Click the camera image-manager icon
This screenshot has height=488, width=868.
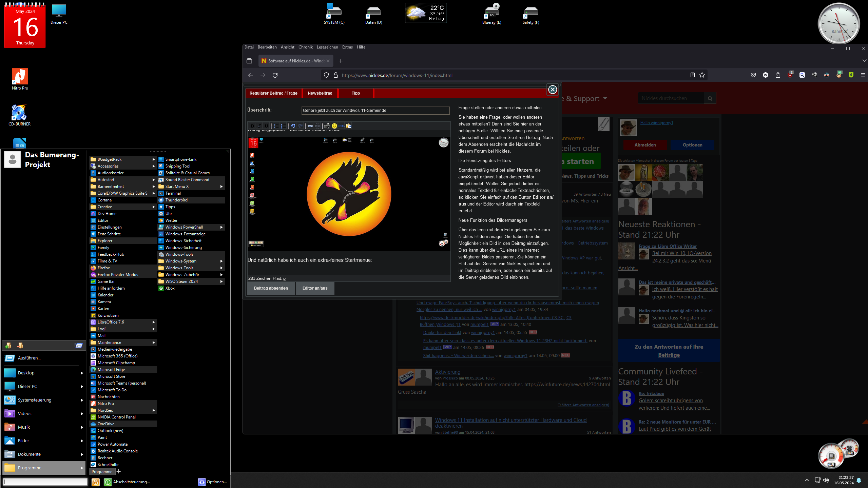[327, 126]
